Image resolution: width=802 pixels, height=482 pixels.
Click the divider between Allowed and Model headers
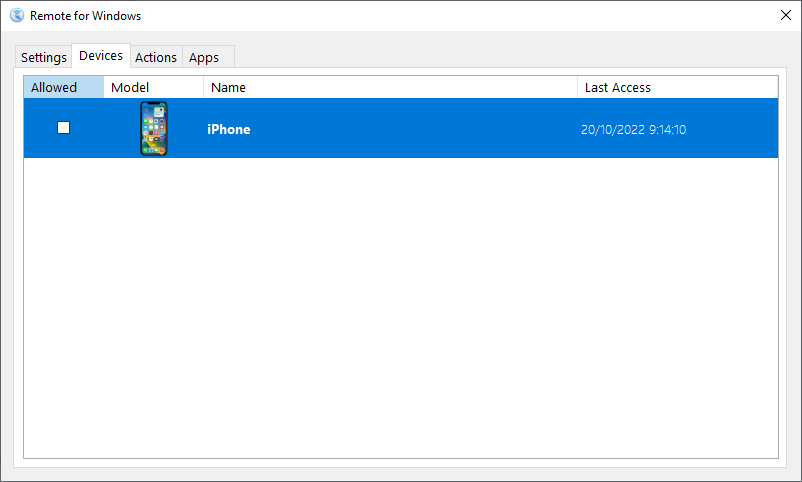[x=103, y=87]
